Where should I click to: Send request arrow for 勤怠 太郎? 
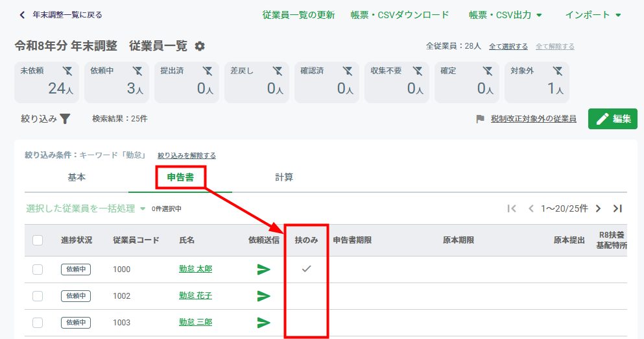point(264,270)
